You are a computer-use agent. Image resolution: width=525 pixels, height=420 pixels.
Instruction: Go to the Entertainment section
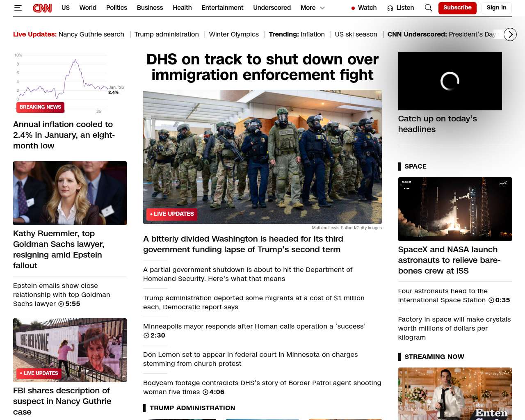222,8
